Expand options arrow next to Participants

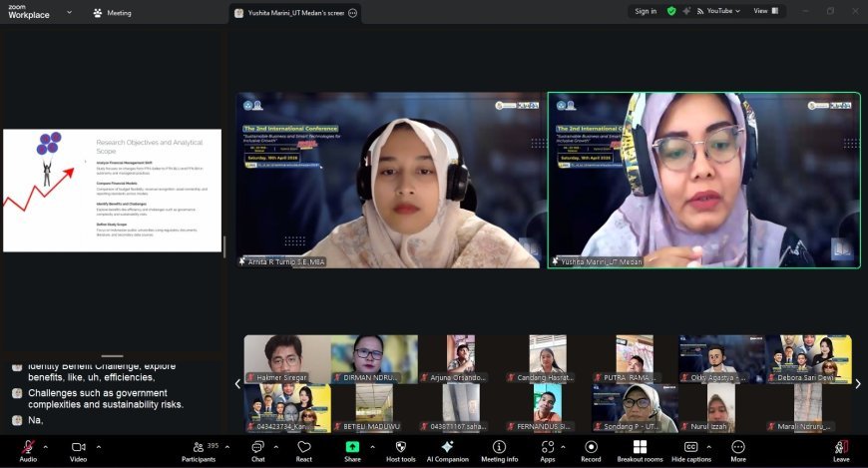point(226,446)
